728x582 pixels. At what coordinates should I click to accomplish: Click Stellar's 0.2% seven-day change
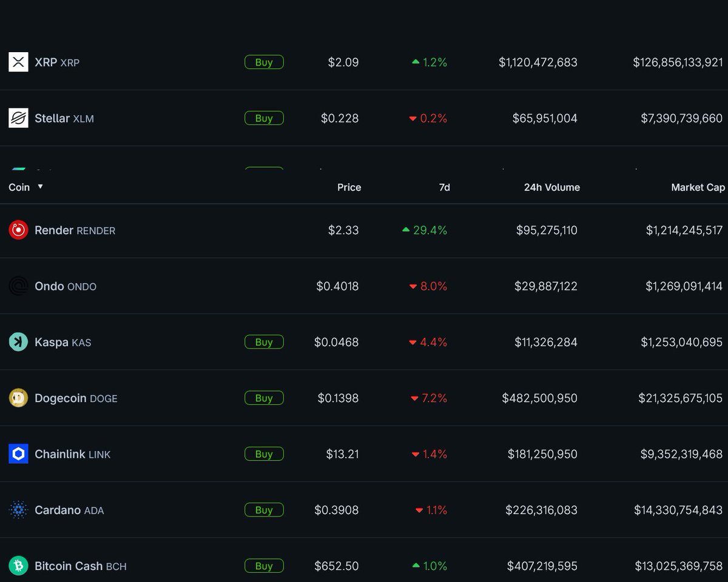pyautogui.click(x=428, y=118)
